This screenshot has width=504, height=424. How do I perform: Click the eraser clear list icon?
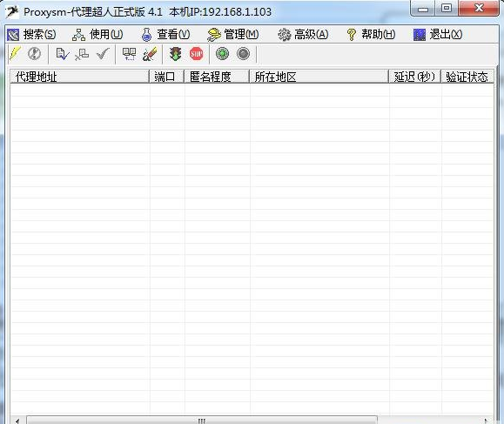tap(150, 54)
